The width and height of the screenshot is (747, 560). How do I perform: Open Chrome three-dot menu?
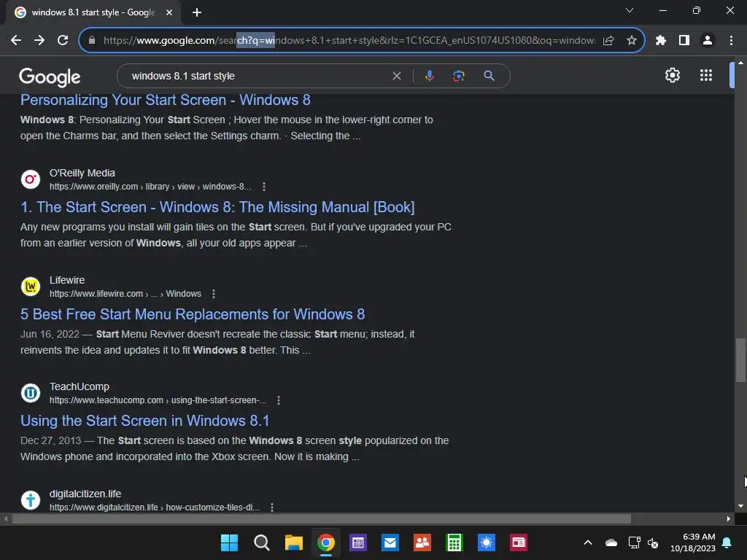(x=731, y=41)
